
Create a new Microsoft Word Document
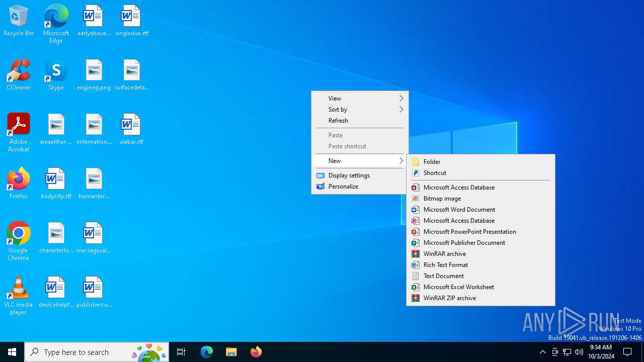coord(480,210)
